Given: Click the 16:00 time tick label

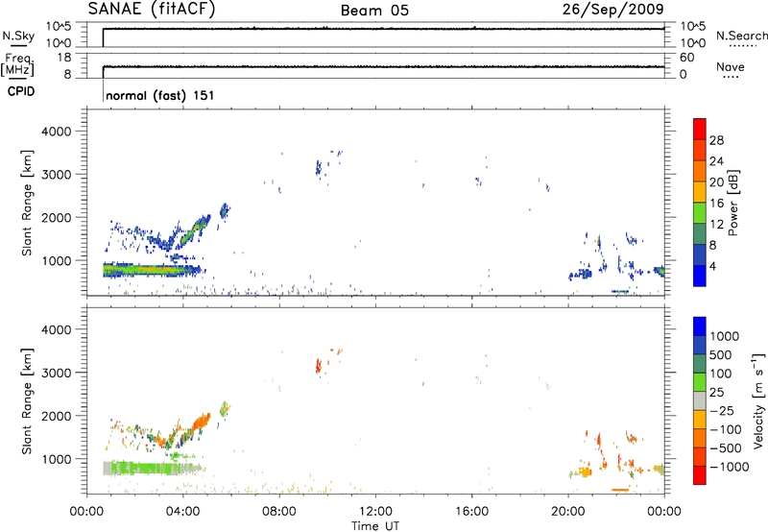Looking at the screenshot, I should click(471, 512).
